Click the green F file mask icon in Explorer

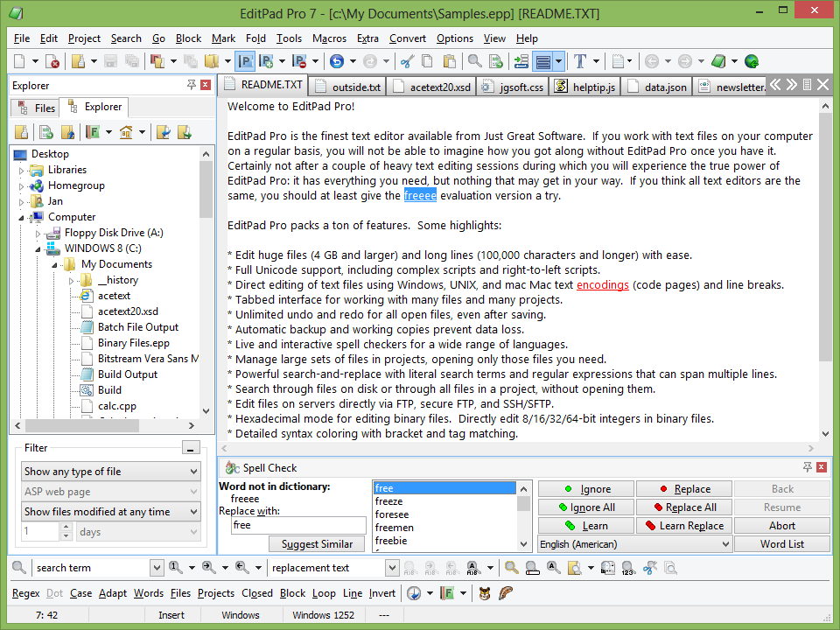pos(93,132)
